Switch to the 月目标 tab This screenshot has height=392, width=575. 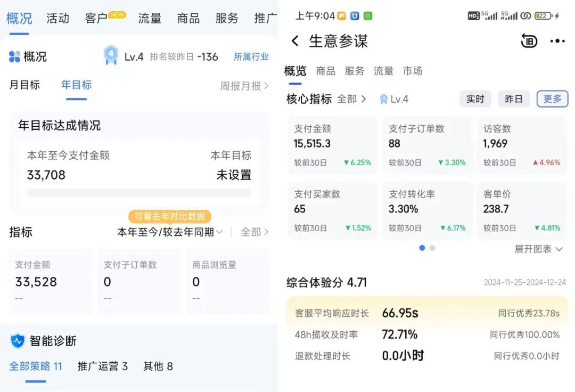[x=24, y=85]
